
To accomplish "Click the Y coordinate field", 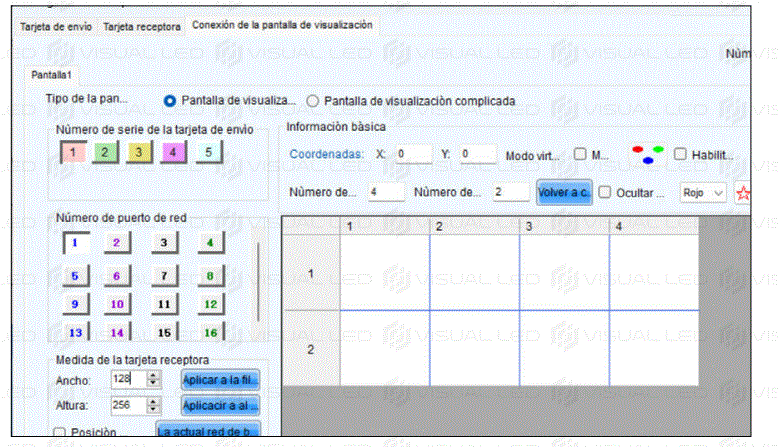I will (477, 154).
